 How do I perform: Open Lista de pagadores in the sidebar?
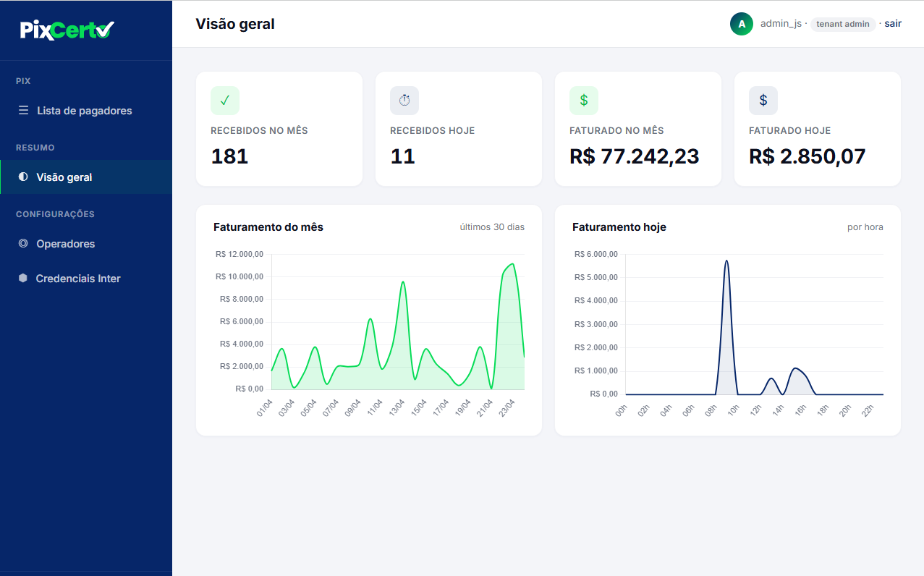86,111
